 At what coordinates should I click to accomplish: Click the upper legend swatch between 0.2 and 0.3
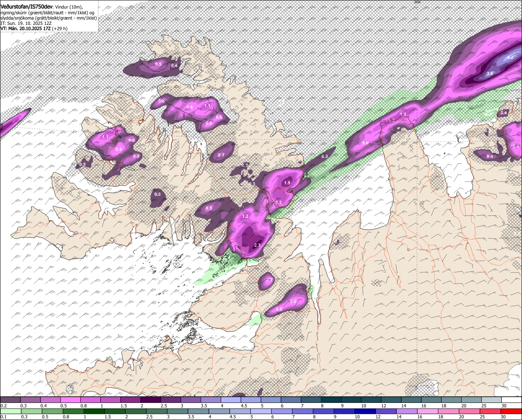click(x=10, y=400)
